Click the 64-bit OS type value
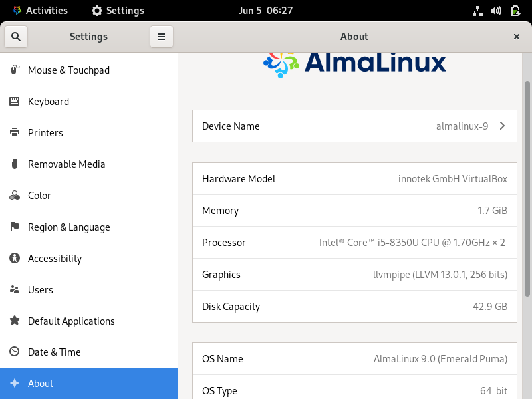This screenshot has height=399, width=532. (493, 391)
